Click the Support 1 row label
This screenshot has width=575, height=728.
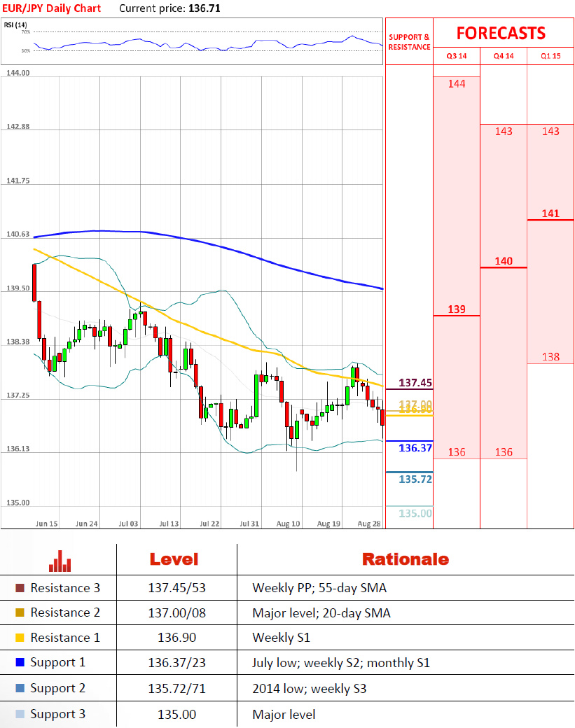tap(58, 662)
